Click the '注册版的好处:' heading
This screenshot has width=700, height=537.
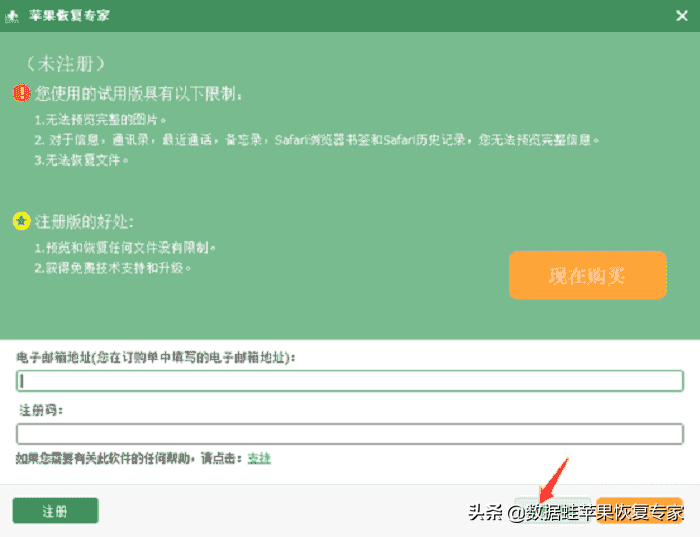pyautogui.click(x=84, y=221)
